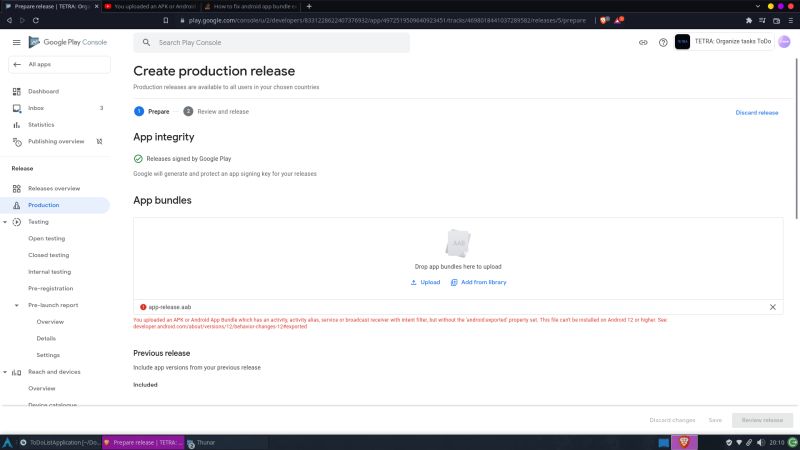Open Open testing page
800x450 pixels.
point(46,238)
